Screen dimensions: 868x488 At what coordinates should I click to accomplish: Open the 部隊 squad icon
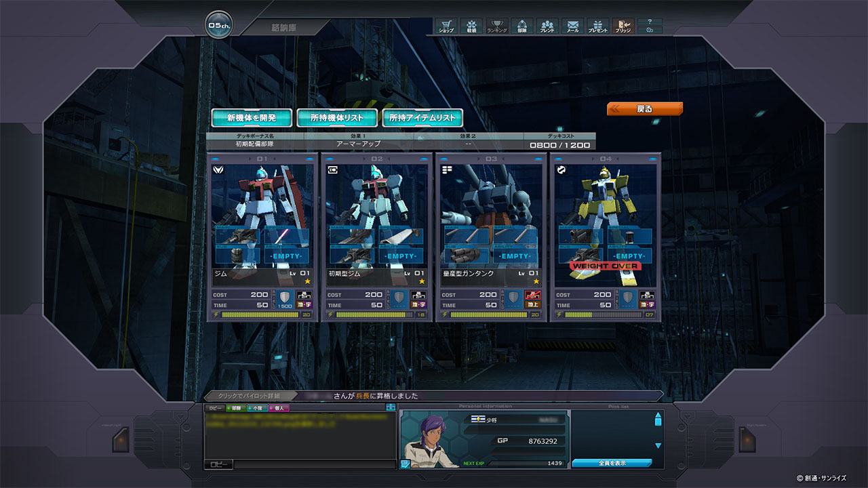(521, 26)
